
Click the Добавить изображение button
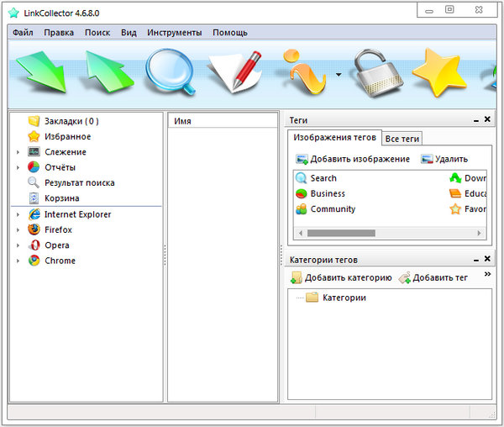[x=353, y=159]
